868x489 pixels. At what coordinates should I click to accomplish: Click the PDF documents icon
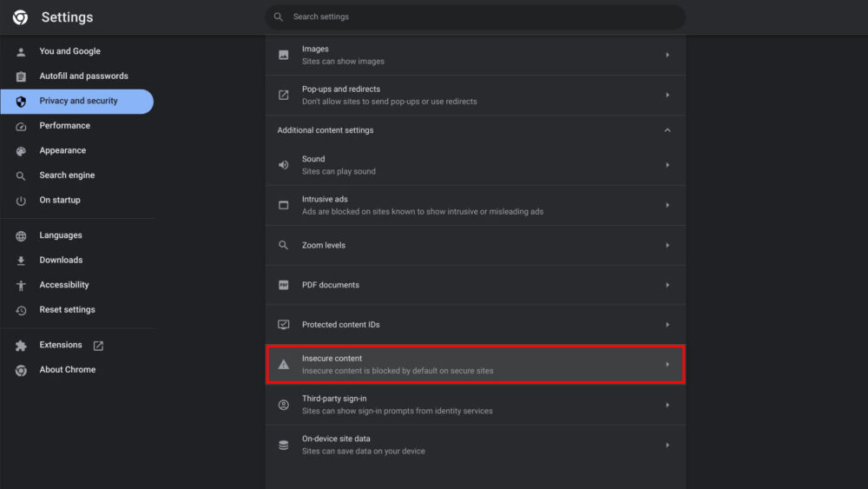tap(284, 285)
